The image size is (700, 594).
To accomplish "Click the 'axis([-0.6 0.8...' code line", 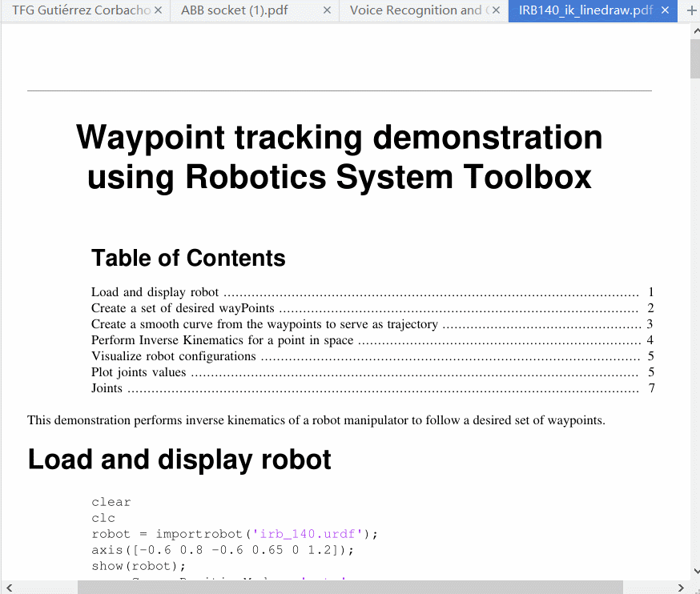I will (223, 550).
